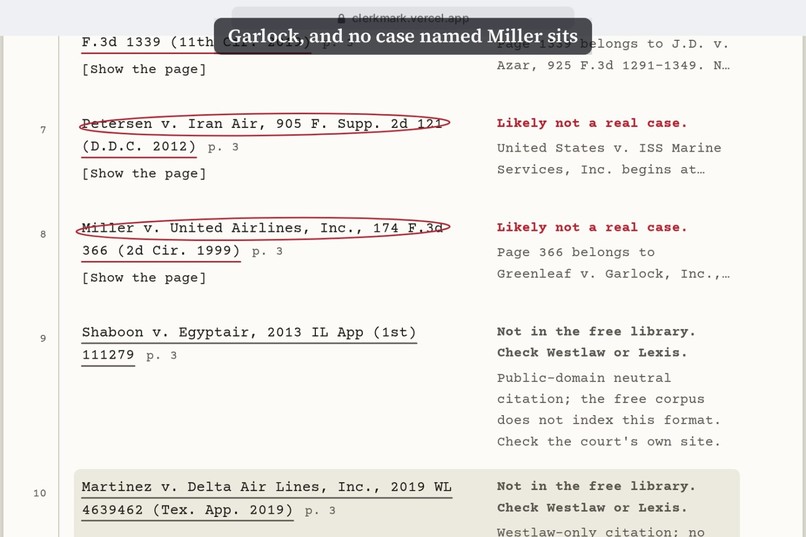Click row number 10

[40, 493]
